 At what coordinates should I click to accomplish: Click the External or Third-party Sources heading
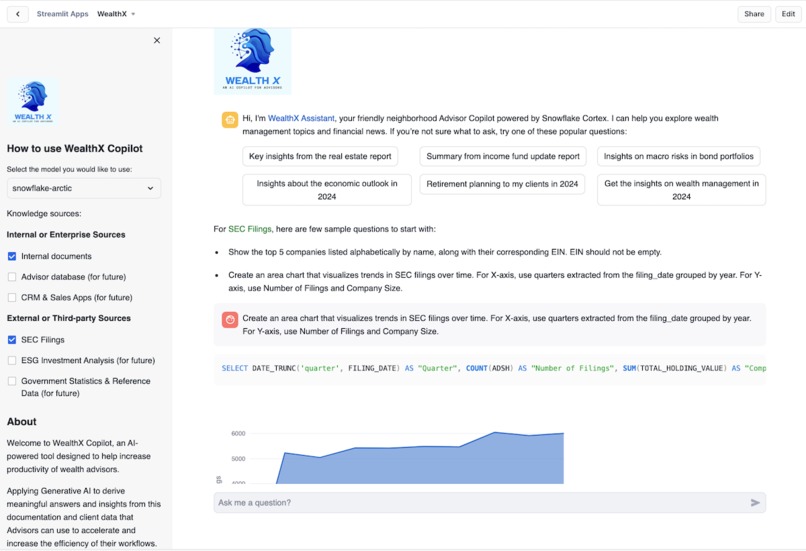click(x=69, y=318)
